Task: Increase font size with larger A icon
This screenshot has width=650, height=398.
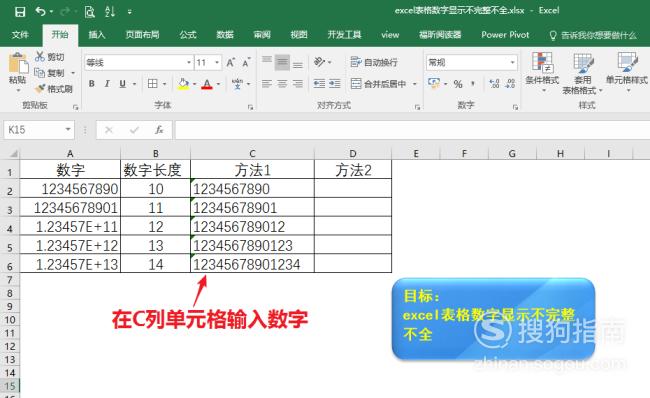Action: [230, 63]
